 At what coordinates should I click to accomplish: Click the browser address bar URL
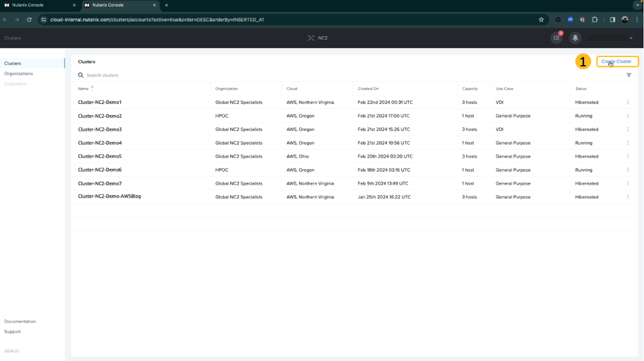click(157, 20)
